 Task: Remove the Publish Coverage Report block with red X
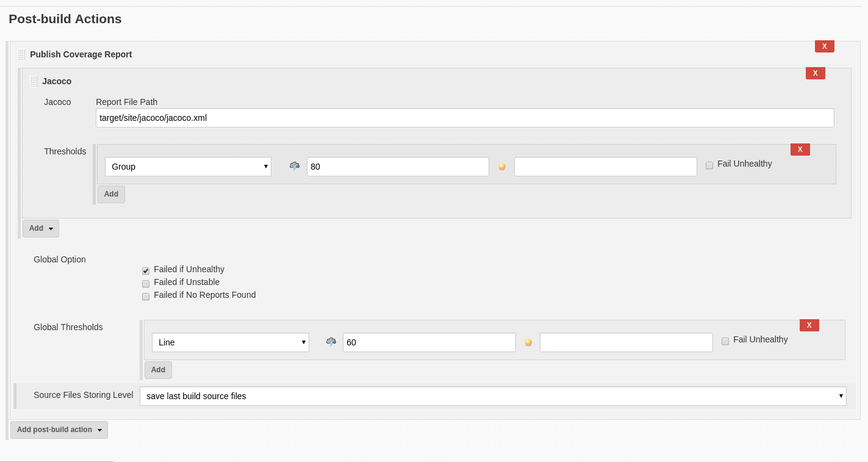coord(824,46)
